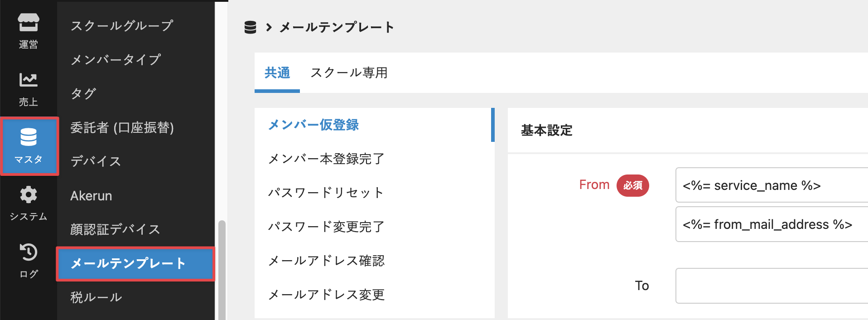The width and height of the screenshot is (868, 320).
Task: Click the breadcrumb chevron arrow
Action: tap(269, 28)
